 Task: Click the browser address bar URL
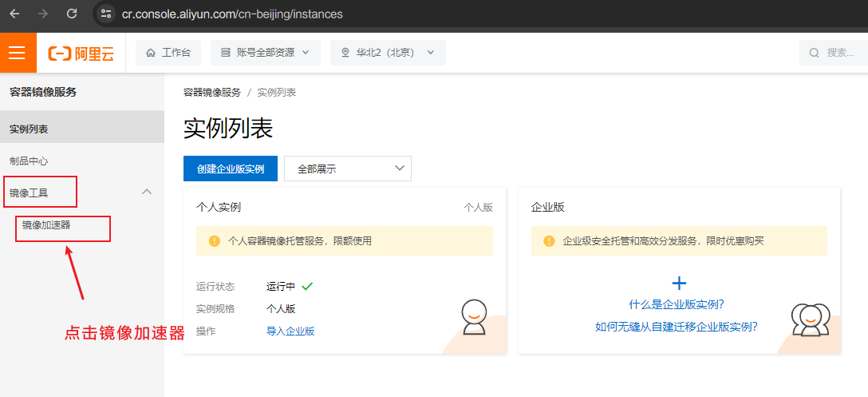click(232, 14)
